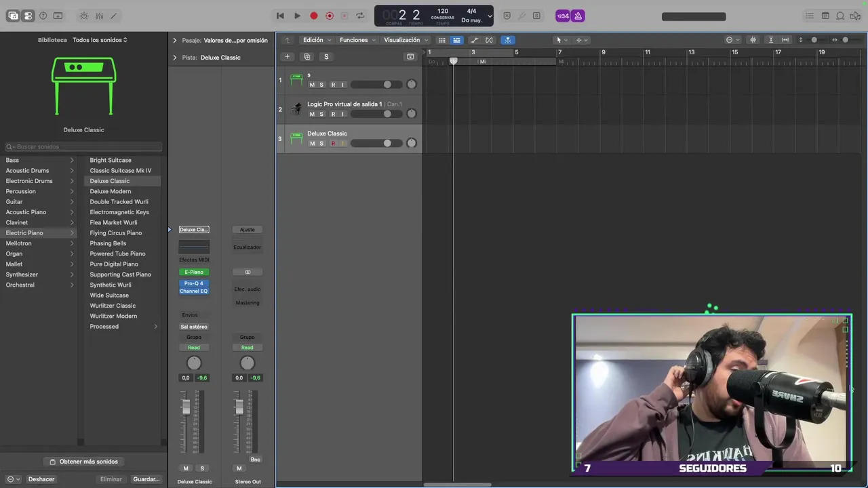Click the Deshacer button
Screen dimensions: 868x488
41,479
